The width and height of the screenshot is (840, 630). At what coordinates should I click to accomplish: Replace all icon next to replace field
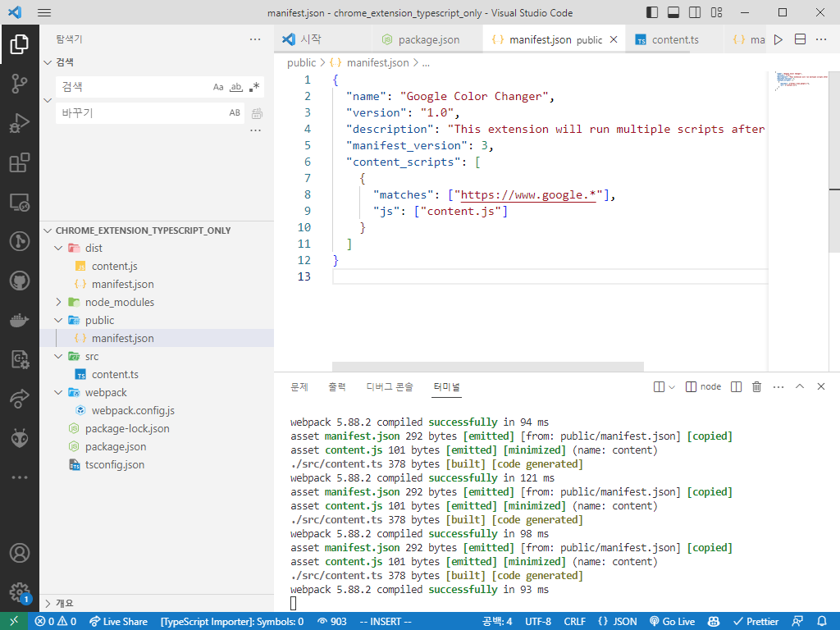click(257, 113)
